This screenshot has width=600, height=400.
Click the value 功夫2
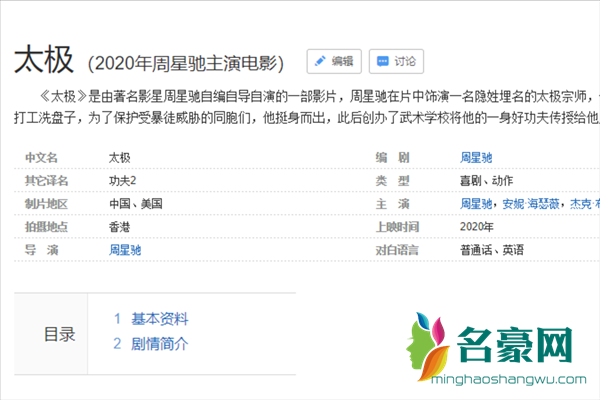(x=122, y=181)
